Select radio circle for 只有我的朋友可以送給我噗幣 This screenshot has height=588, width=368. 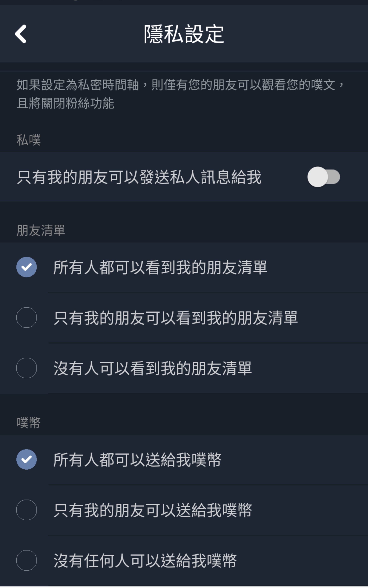(27, 510)
